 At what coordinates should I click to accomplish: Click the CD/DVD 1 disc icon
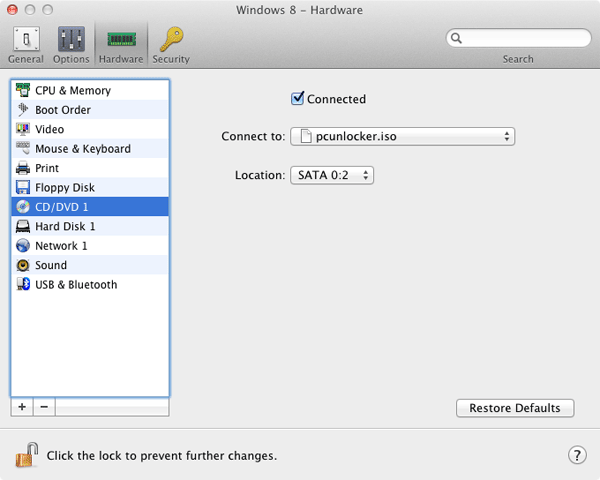[23, 207]
